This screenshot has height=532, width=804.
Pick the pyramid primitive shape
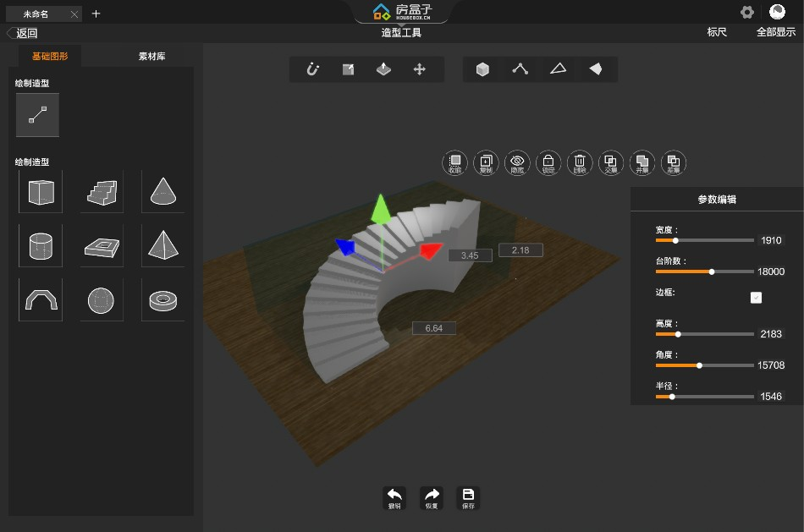[x=163, y=245]
